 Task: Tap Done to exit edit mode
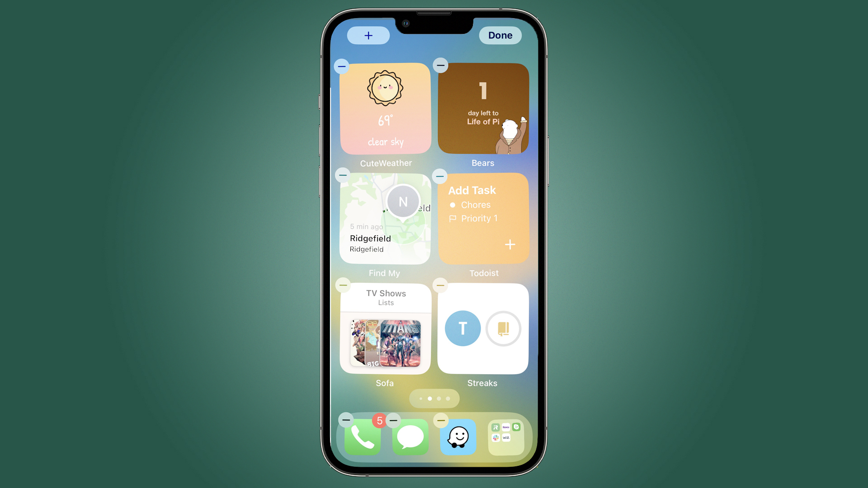(500, 35)
